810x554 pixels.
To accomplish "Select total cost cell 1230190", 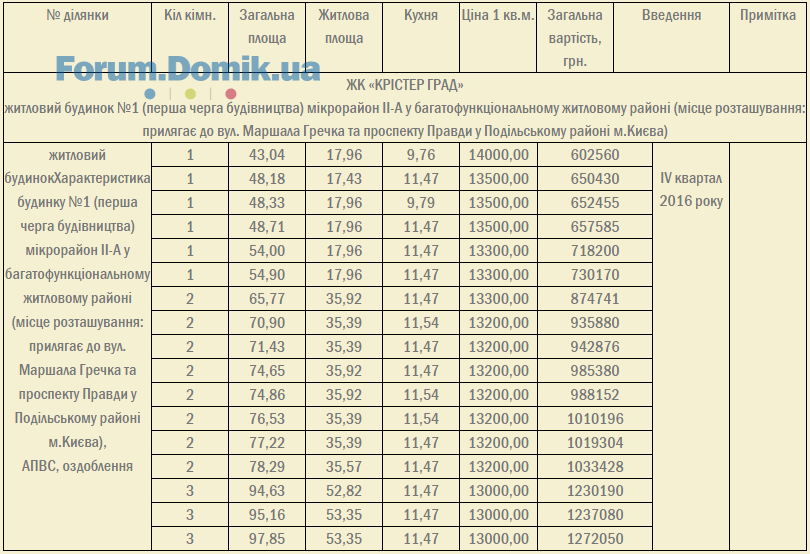I will 595,490.
